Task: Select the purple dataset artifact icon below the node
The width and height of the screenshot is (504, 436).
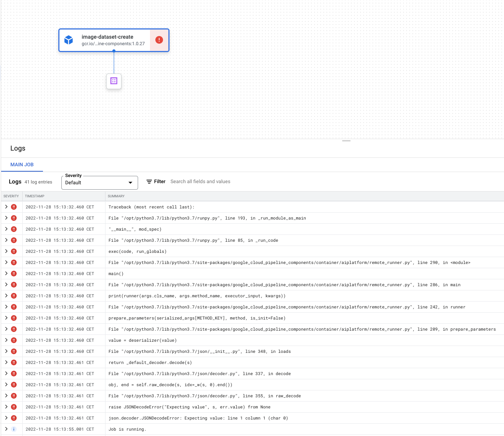Action: (114, 81)
